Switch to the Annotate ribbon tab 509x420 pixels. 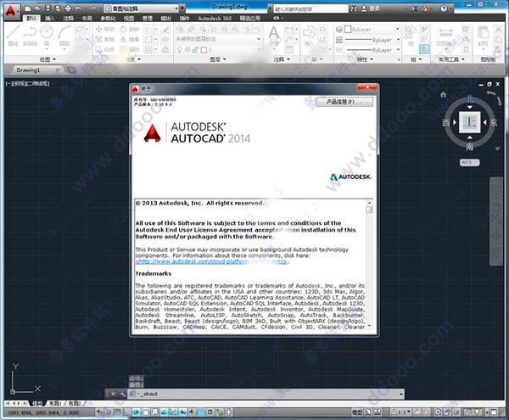[x=68, y=19]
